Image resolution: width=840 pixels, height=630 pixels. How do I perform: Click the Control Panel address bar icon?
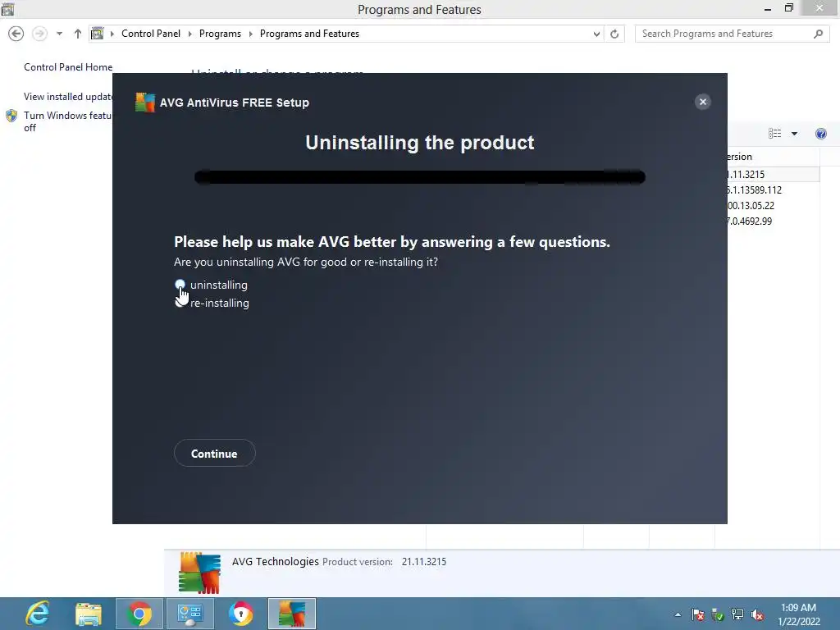[x=97, y=34]
